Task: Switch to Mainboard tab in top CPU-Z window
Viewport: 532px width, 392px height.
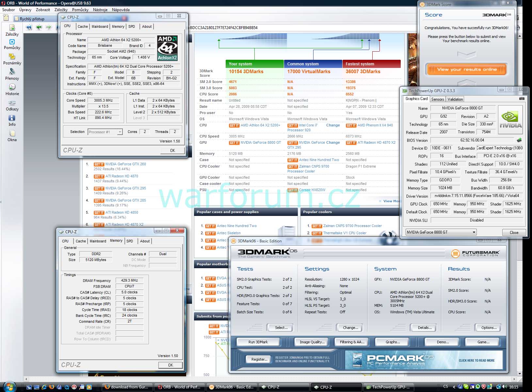Action: pos(100,26)
